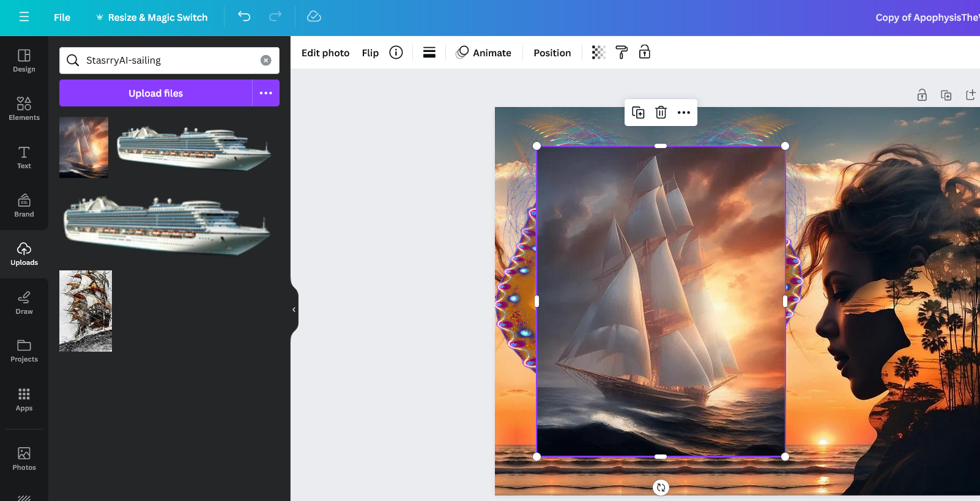The image size is (980, 501).
Task: Duplicate element from floating toolbar
Action: click(638, 113)
